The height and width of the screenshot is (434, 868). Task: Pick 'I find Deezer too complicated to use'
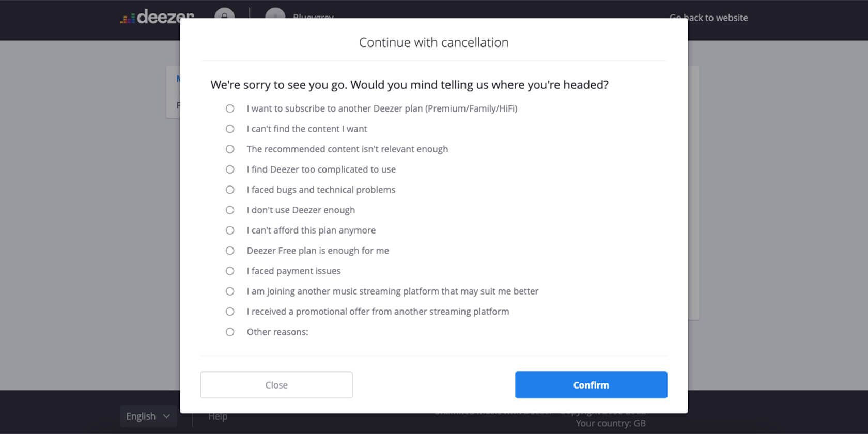click(230, 169)
